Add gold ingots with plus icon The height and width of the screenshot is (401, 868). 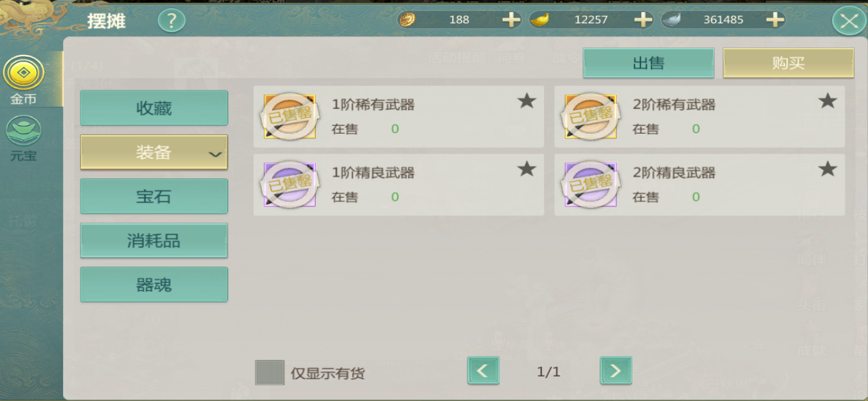pyautogui.click(x=643, y=20)
